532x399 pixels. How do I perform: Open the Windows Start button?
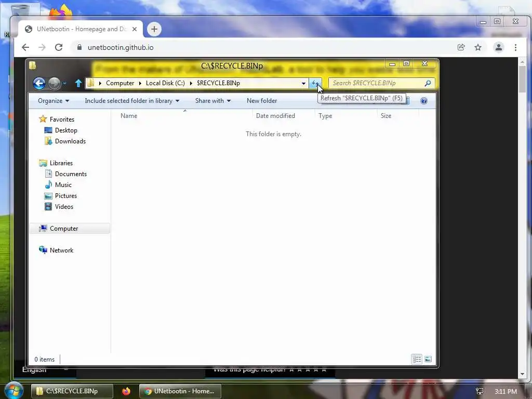tap(14, 391)
